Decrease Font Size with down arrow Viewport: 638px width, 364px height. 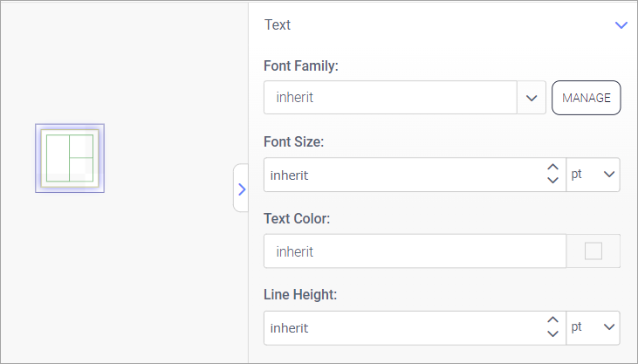552,181
